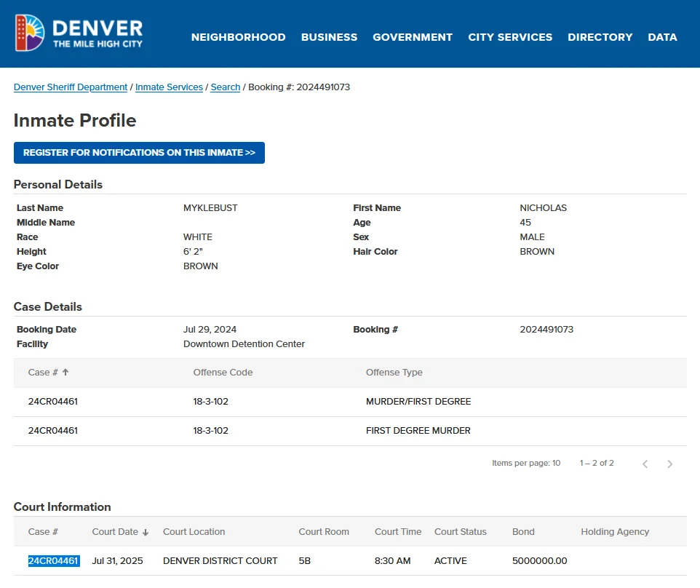
Task: Sort offenses by Offense Type column
Action: click(394, 372)
